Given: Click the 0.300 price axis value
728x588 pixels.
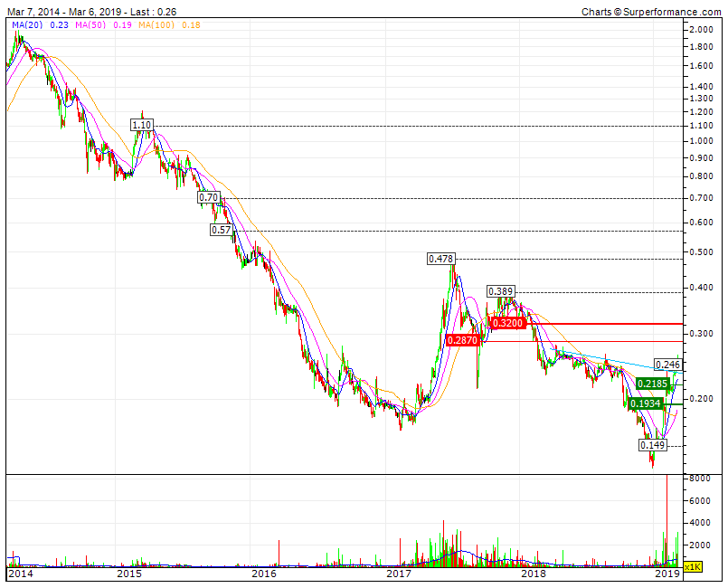Looking at the screenshot, I should 702,334.
